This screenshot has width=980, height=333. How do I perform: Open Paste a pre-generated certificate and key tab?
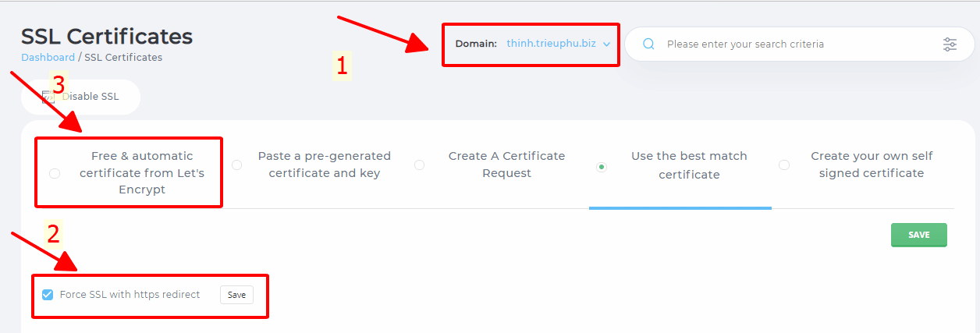tap(324, 165)
